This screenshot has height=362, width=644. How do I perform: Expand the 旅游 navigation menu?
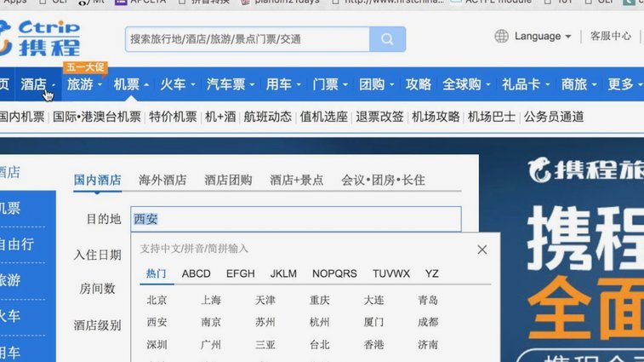[x=84, y=84]
